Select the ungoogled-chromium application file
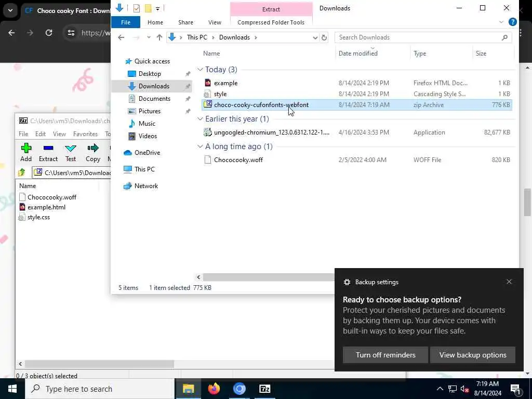The height and width of the screenshot is (399, 532). pyautogui.click(x=271, y=132)
